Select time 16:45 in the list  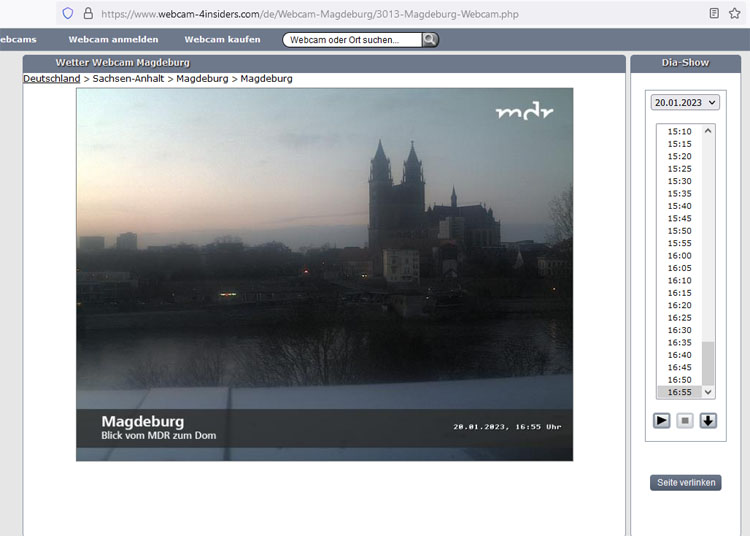679,368
